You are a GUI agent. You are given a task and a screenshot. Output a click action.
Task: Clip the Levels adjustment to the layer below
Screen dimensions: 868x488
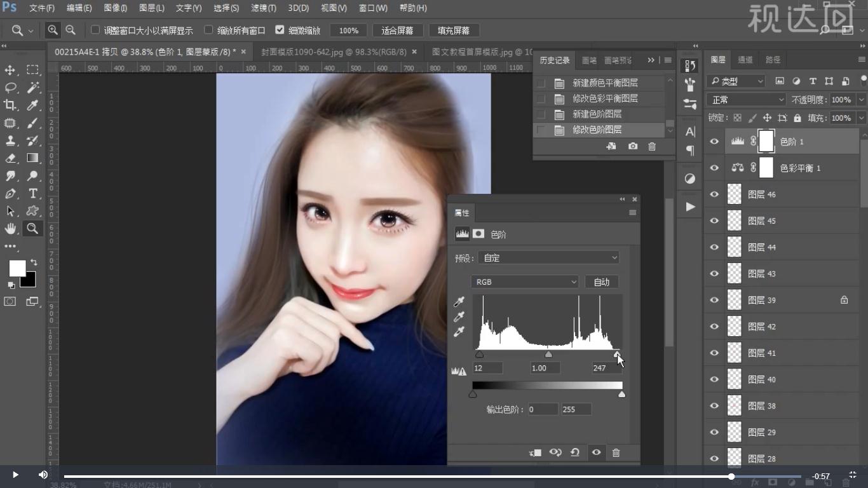(x=535, y=452)
